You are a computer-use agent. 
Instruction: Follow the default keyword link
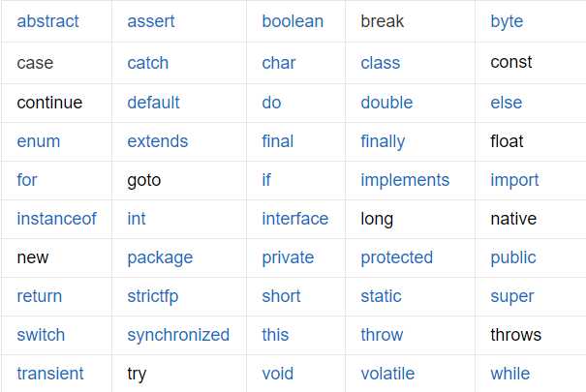tap(153, 103)
